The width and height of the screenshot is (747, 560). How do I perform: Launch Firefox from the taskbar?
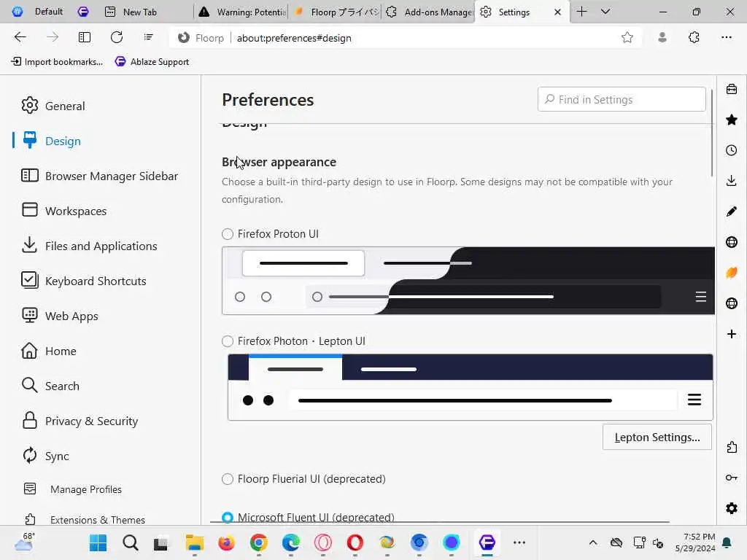click(x=226, y=542)
